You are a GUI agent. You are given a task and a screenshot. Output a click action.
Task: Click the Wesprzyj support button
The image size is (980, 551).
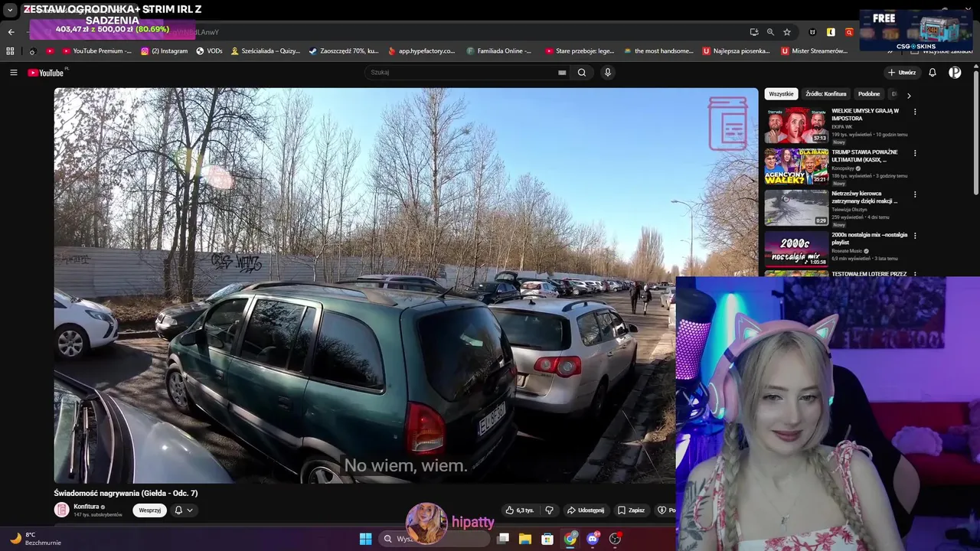click(150, 510)
